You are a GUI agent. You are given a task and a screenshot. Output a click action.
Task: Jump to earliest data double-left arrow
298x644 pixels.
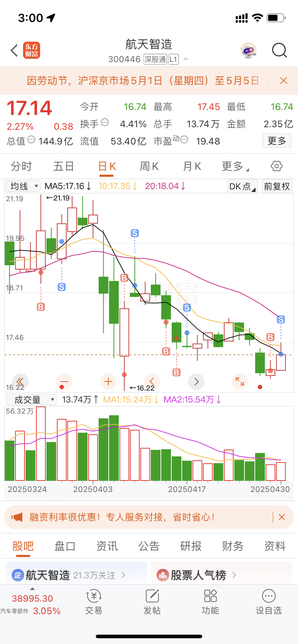point(20,381)
